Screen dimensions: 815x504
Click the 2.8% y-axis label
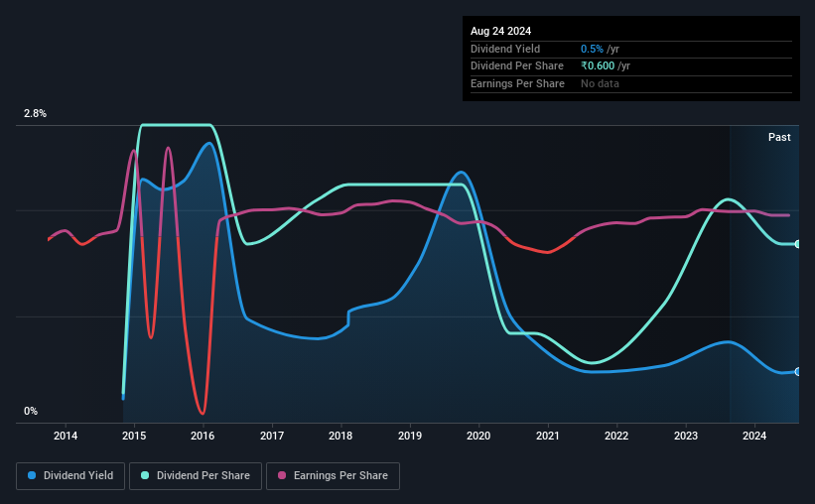35,113
